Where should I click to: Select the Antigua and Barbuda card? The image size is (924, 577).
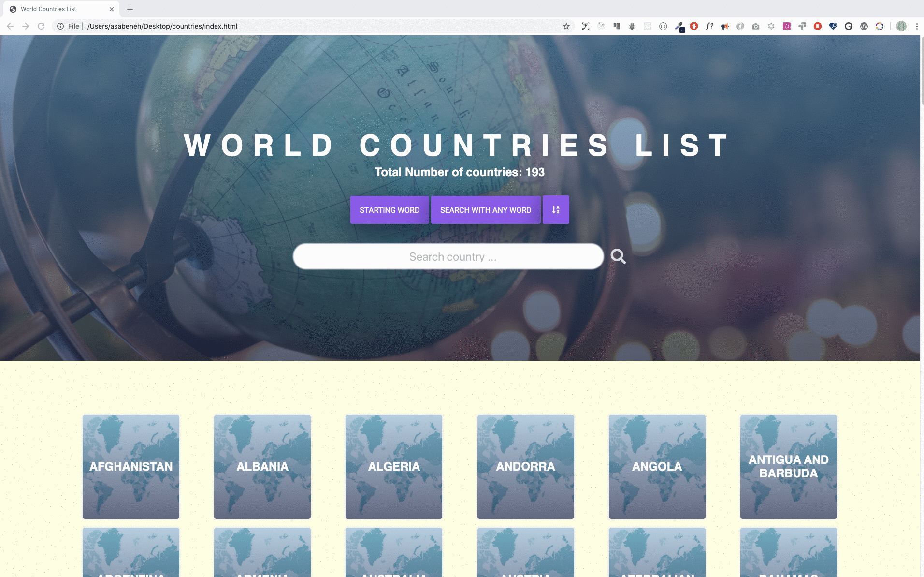[x=788, y=466]
